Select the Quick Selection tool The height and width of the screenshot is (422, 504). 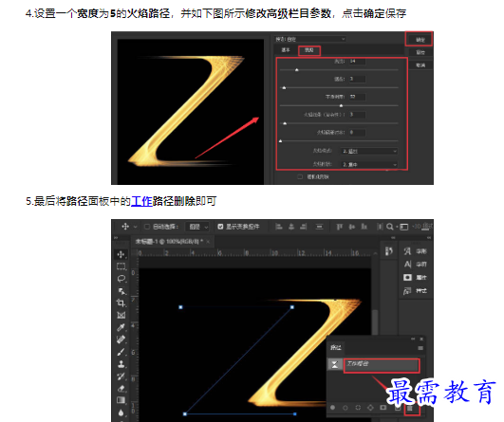pyautogui.click(x=121, y=291)
